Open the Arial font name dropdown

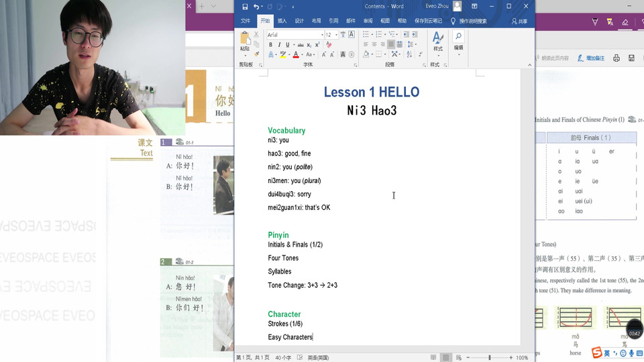click(x=322, y=35)
